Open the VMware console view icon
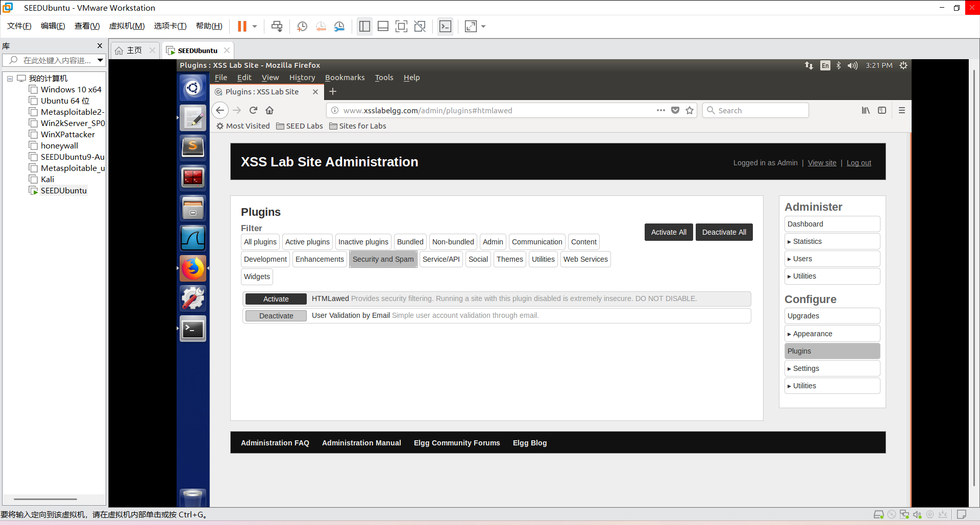The image size is (980, 525). (x=445, y=26)
